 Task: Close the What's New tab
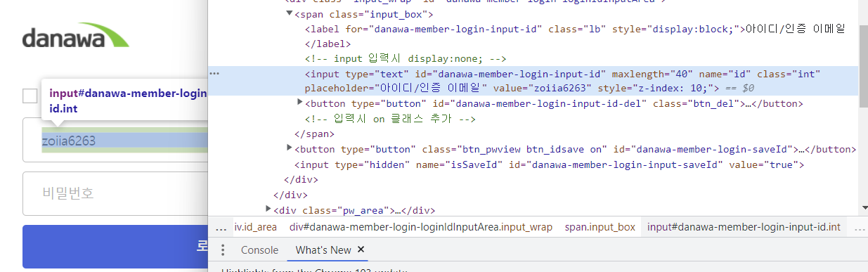(x=361, y=250)
